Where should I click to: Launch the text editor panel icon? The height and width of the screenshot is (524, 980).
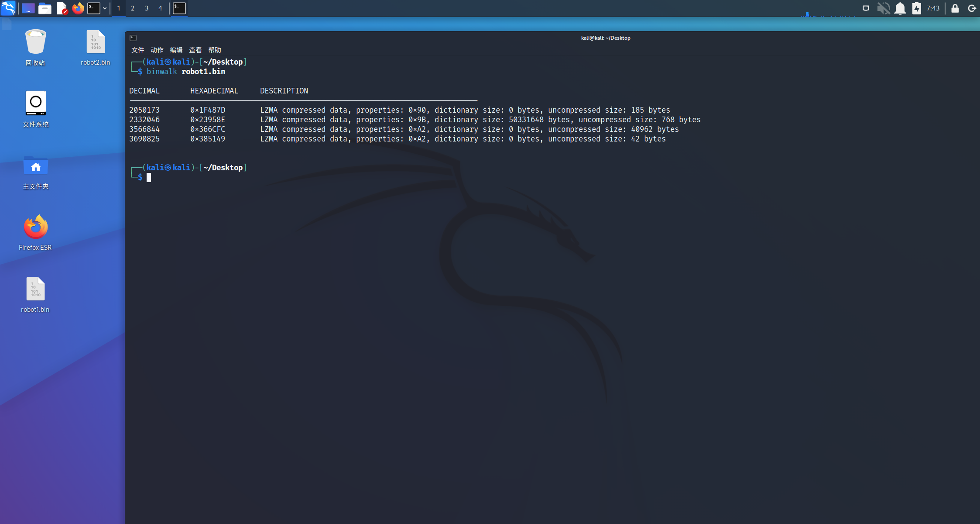click(x=62, y=8)
